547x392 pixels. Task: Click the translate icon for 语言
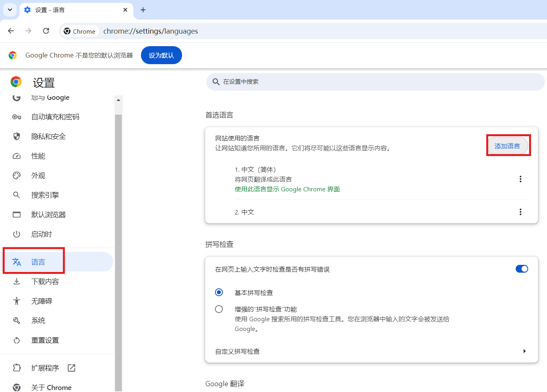16,262
